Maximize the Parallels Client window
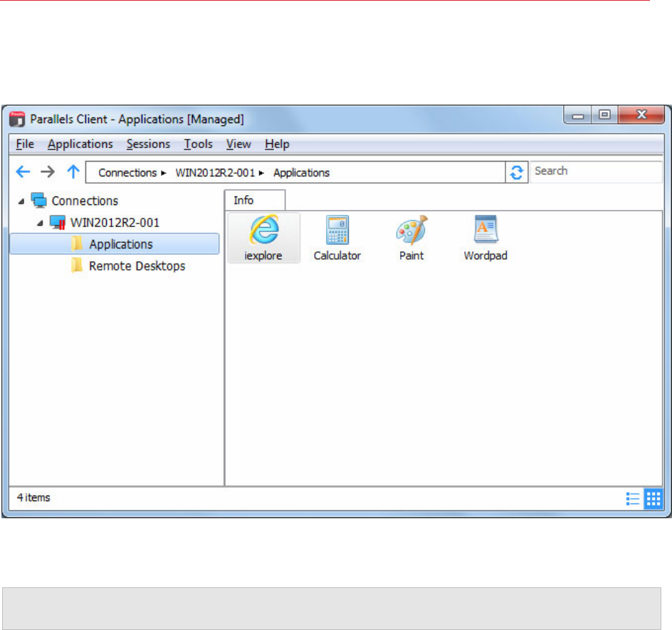The image size is (672, 630). pos(604,115)
